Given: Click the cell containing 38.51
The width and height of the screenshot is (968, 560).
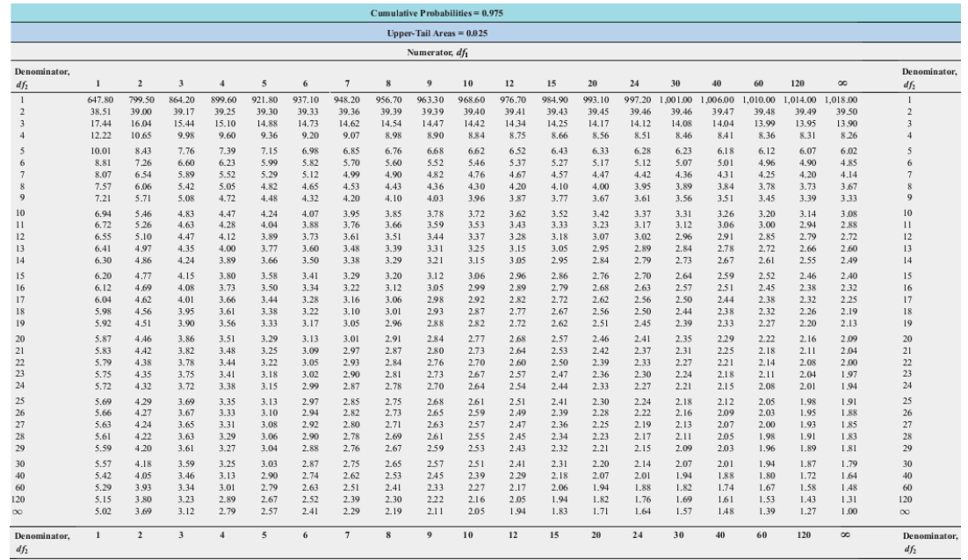Looking at the screenshot, I should click(101, 111).
